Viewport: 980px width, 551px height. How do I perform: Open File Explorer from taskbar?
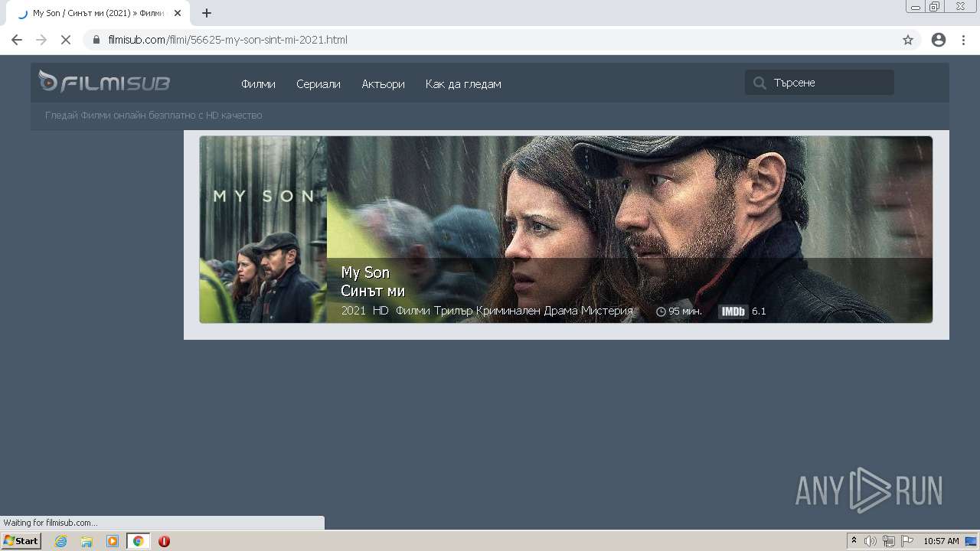(87, 541)
